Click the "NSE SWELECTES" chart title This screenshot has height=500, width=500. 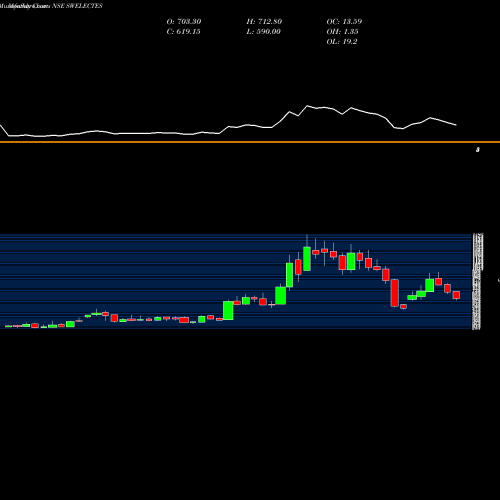click(x=77, y=6)
